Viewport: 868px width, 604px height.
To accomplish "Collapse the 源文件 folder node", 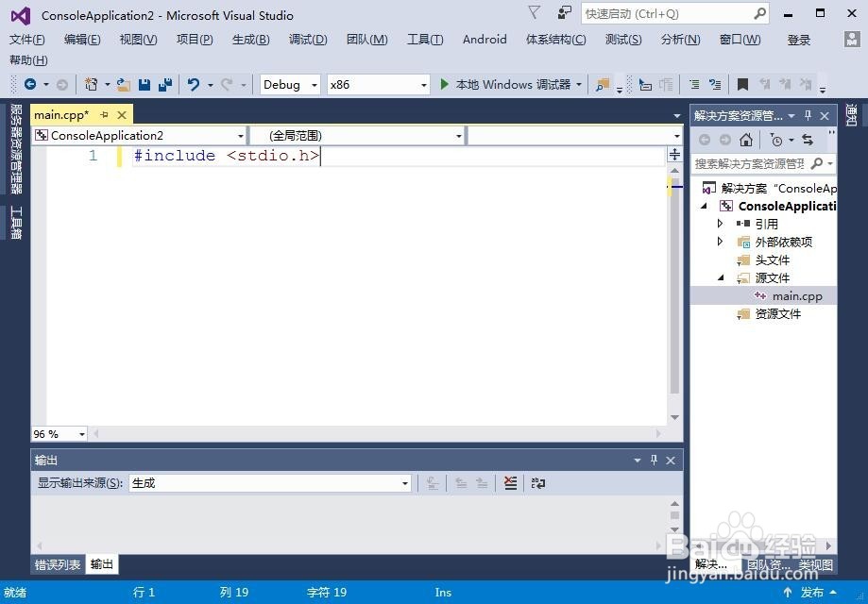I will coord(721,277).
